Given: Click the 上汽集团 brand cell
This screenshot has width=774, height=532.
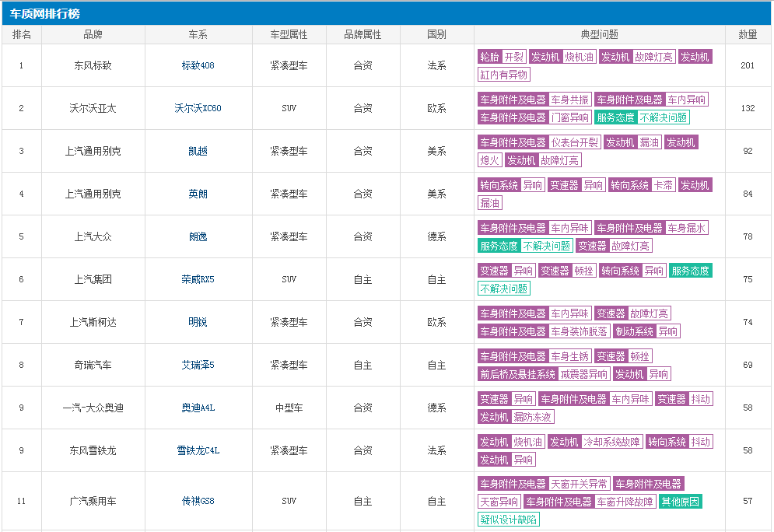Looking at the screenshot, I should coord(93,279).
